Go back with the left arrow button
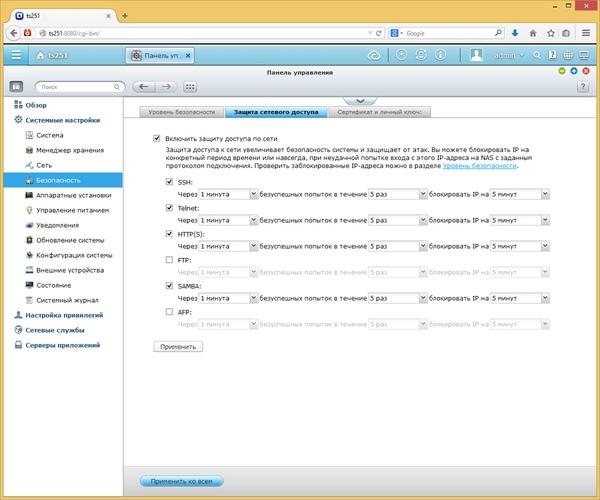This screenshot has height=500, width=600. tap(144, 87)
